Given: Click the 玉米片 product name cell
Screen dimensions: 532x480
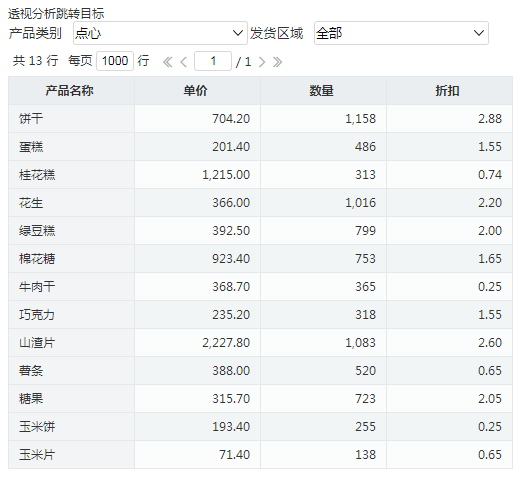Looking at the screenshot, I should (x=71, y=455).
